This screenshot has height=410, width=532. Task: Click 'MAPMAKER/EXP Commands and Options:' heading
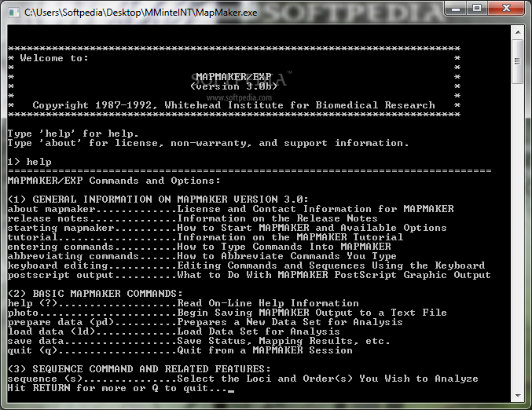(x=114, y=181)
